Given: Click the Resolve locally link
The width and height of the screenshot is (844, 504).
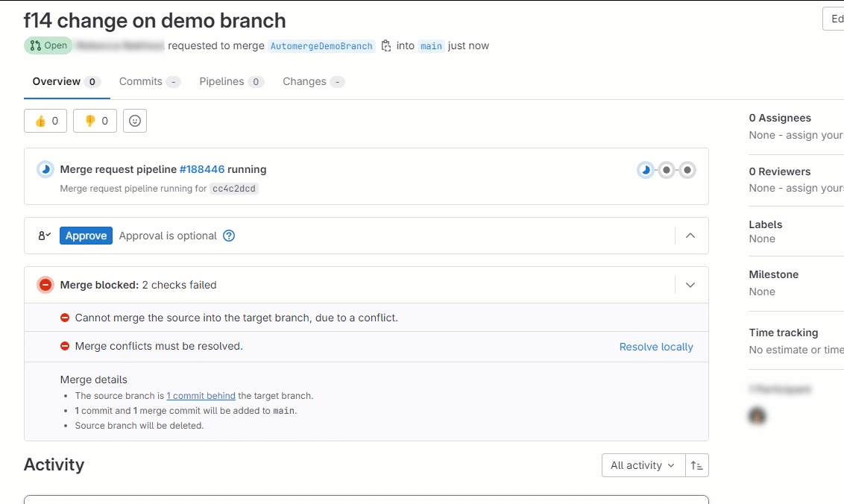Looking at the screenshot, I should click(655, 346).
